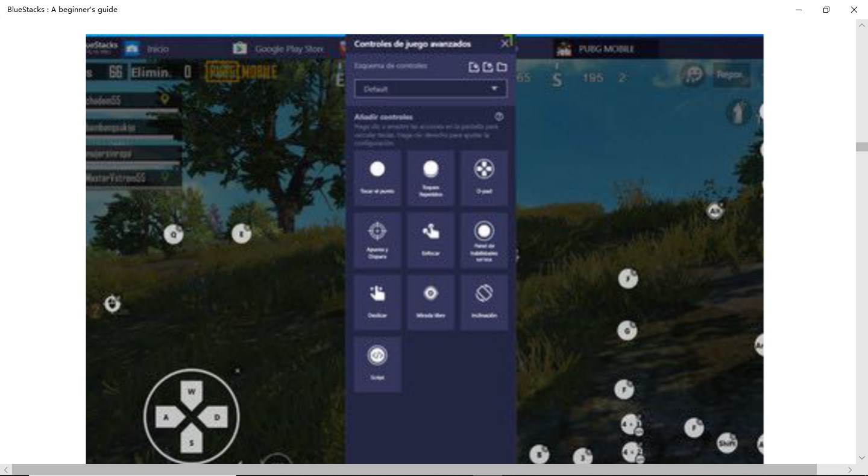Select the Q key overlay

coord(174,234)
